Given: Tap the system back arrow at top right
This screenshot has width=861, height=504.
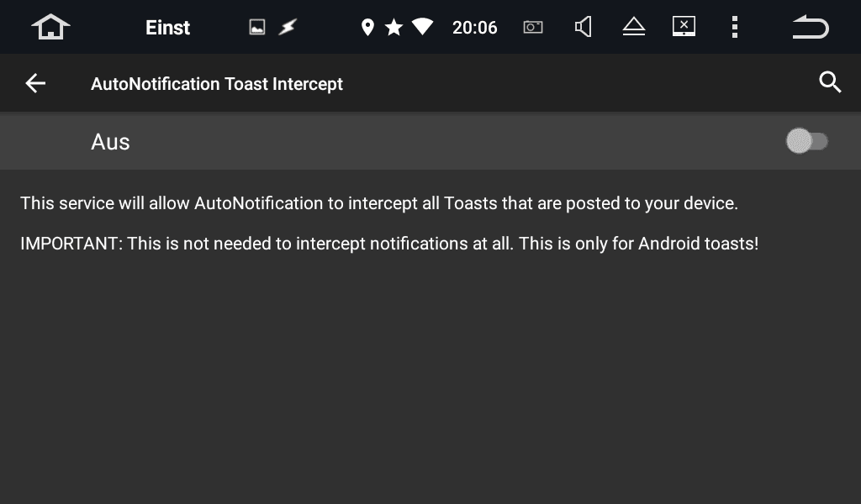Looking at the screenshot, I should pos(811,27).
